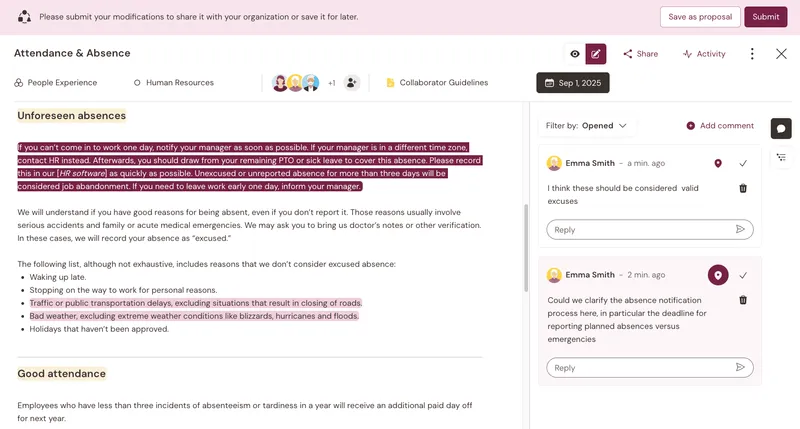Delete the absence notification process comment

point(743,300)
